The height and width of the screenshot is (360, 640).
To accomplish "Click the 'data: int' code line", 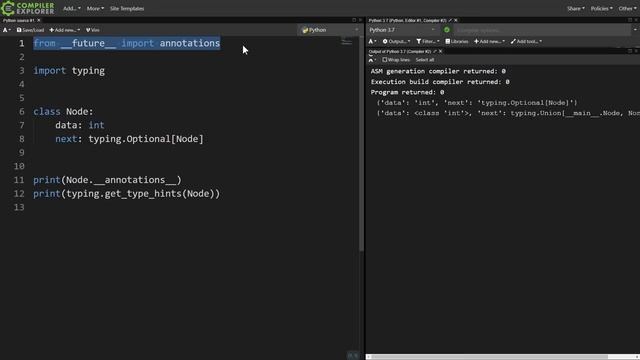I will [x=80, y=125].
